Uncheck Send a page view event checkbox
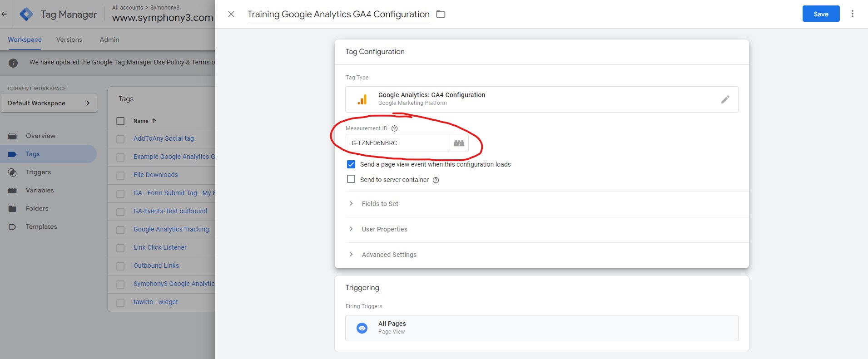 pos(351,164)
